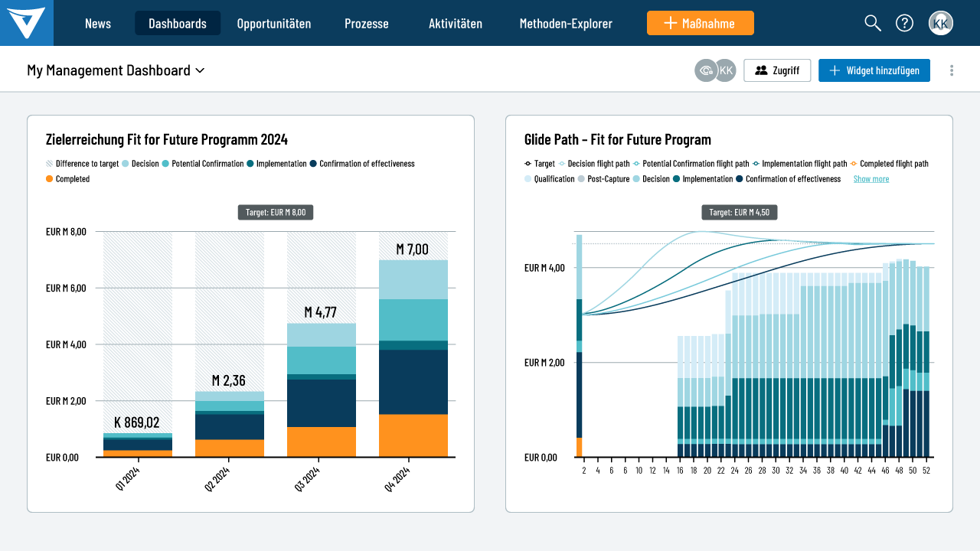Screen dimensions: 980x551
Task: Open dashboard three-dot options menu
Action: [x=952, y=70]
